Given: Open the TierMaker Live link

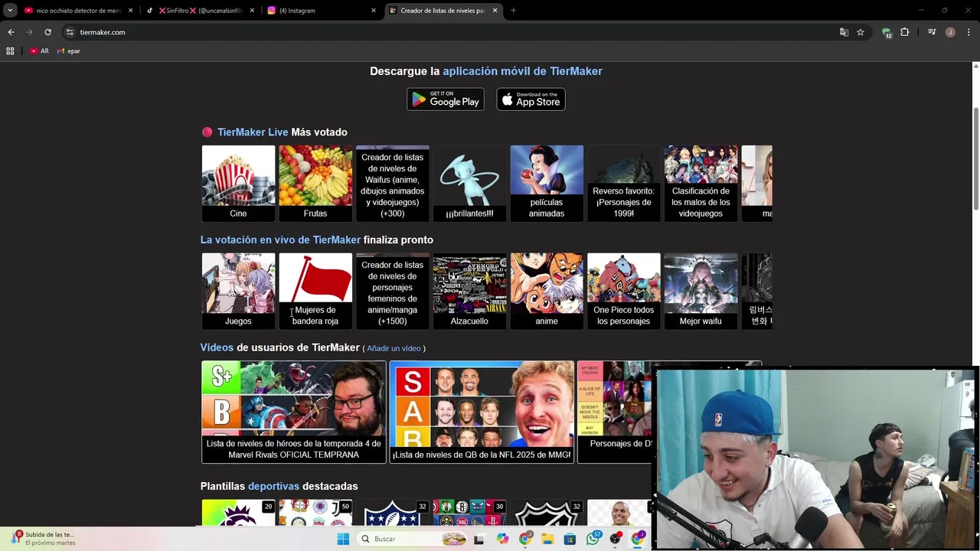Looking at the screenshot, I should coord(253,132).
